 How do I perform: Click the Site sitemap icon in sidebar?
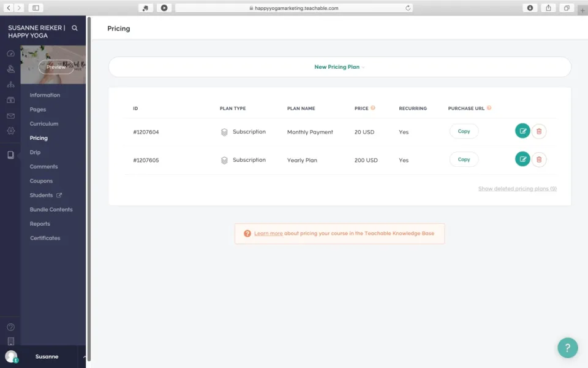coord(10,85)
